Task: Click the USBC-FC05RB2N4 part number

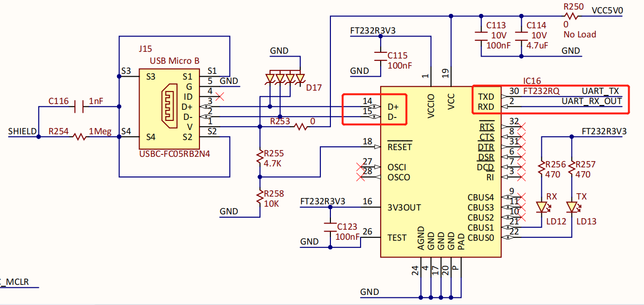Action: pos(175,154)
